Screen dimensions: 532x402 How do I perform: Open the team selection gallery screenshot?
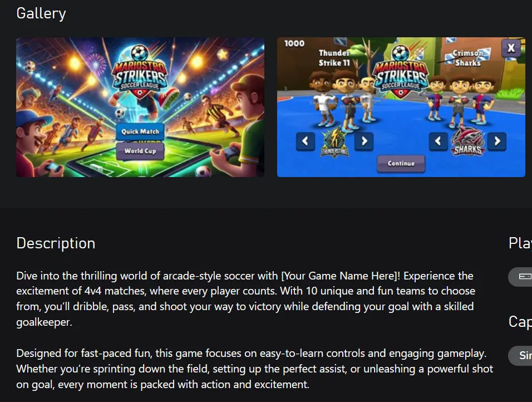(x=401, y=107)
